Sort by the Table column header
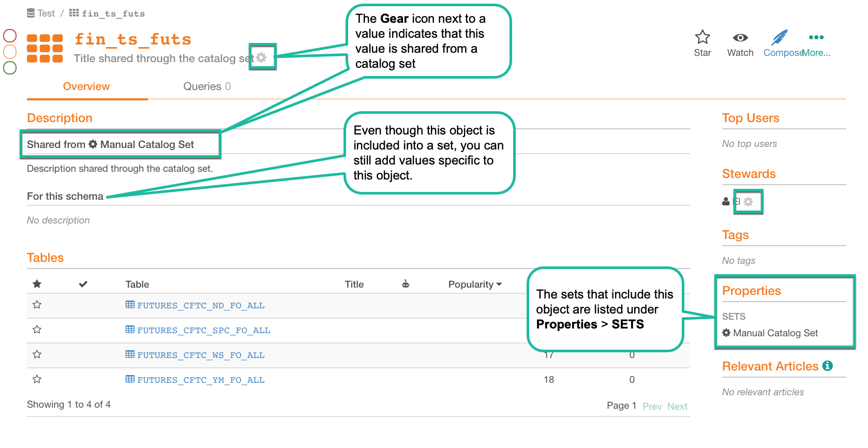The height and width of the screenshot is (448, 868). point(137,284)
